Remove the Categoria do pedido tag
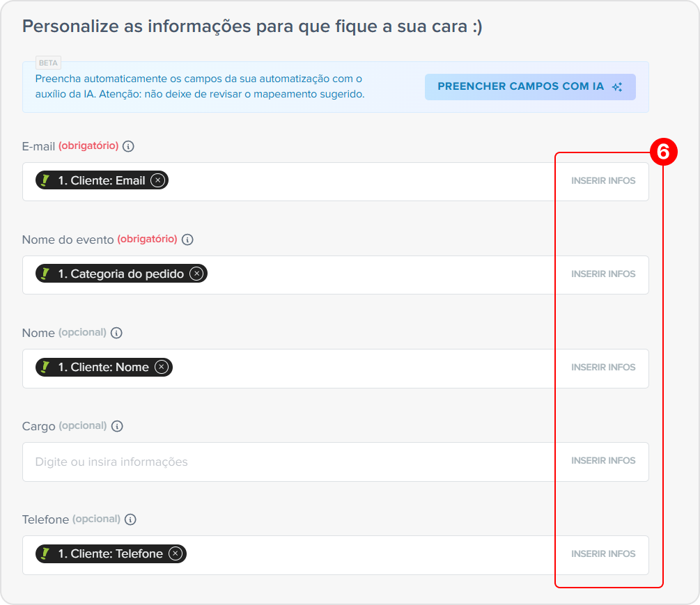 tap(196, 274)
